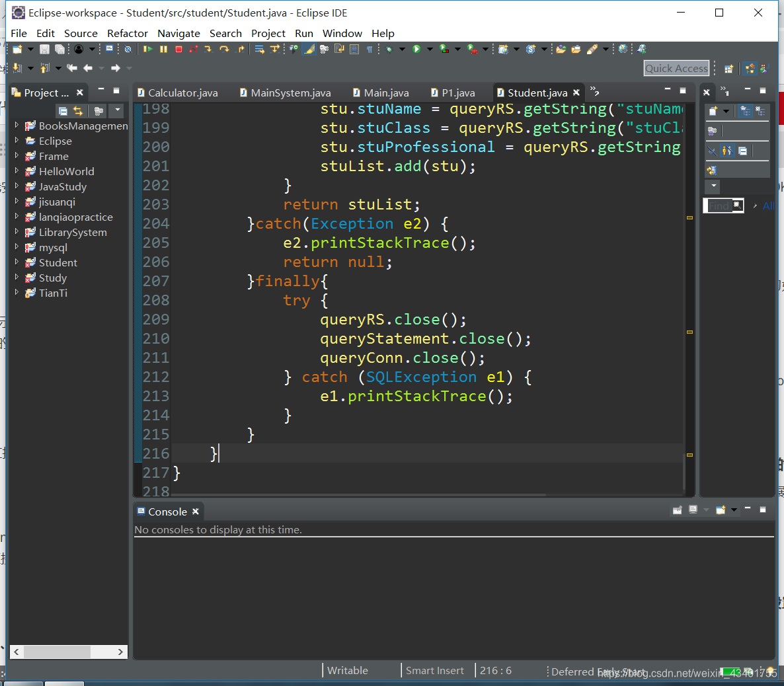
Task: Open the Refactor menu
Action: 128,34
